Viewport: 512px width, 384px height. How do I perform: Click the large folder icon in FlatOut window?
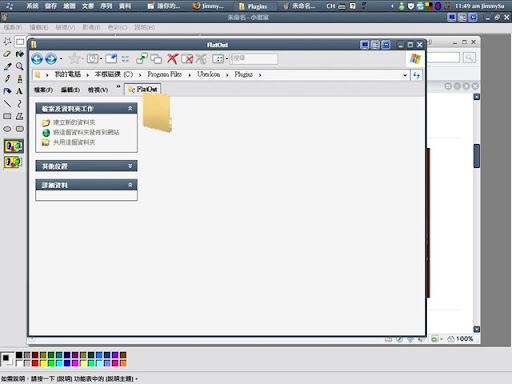(157, 113)
